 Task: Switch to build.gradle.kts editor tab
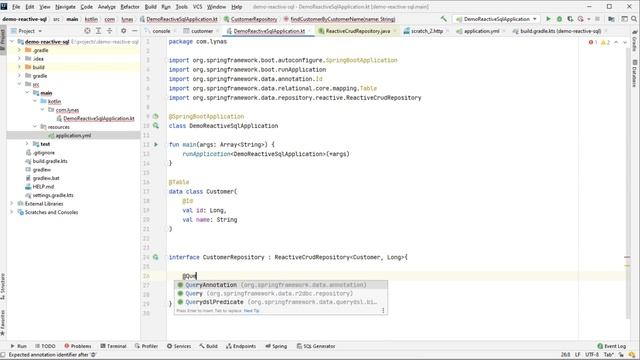(x=560, y=31)
